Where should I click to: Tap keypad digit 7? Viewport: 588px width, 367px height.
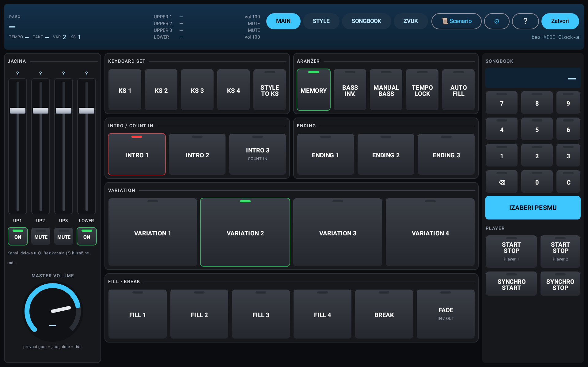(x=502, y=103)
